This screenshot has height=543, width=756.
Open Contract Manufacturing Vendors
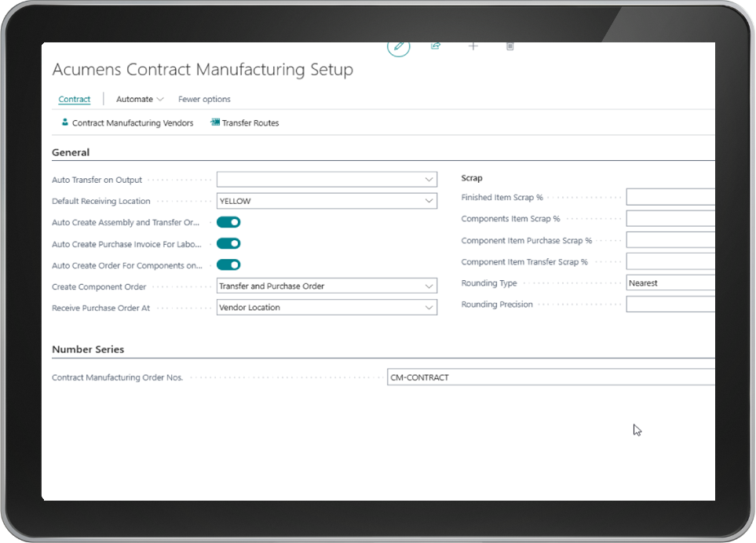(x=128, y=123)
